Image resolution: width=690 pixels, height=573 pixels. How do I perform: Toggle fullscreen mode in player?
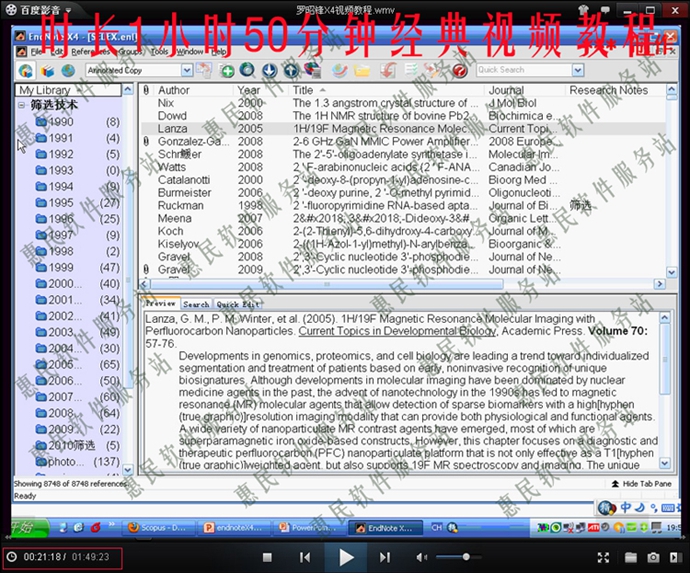(x=603, y=558)
